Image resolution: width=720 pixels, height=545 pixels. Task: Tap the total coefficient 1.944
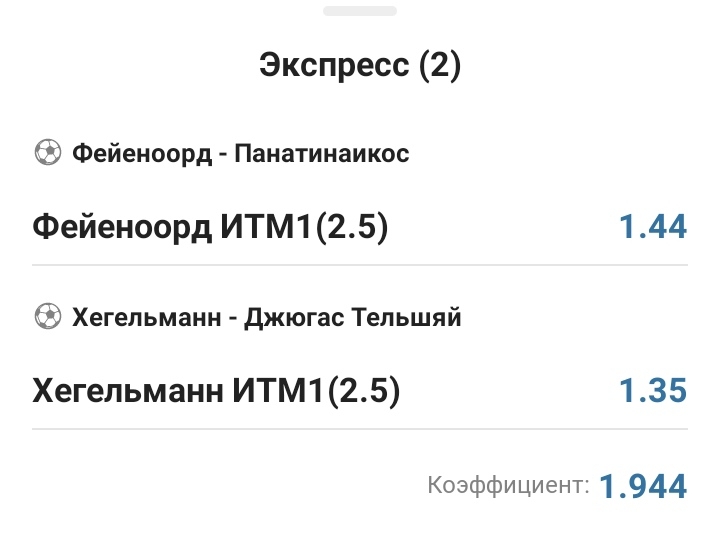pyautogui.click(x=643, y=487)
